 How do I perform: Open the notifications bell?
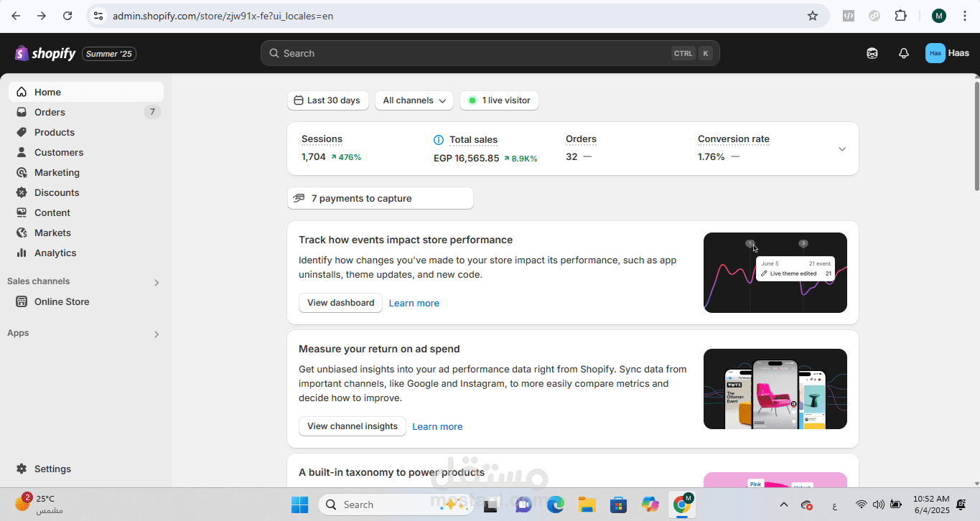(x=904, y=53)
